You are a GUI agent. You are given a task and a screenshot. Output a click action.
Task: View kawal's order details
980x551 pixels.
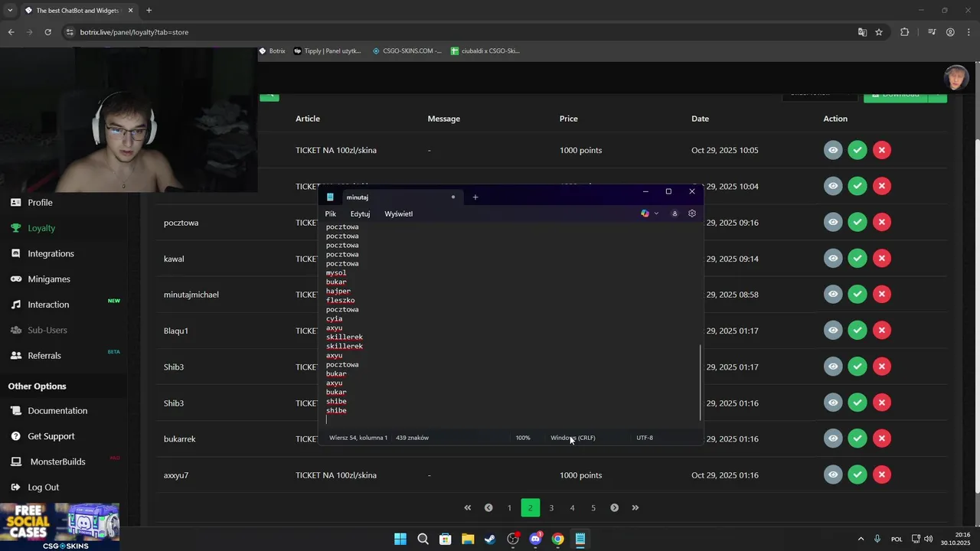click(x=833, y=258)
